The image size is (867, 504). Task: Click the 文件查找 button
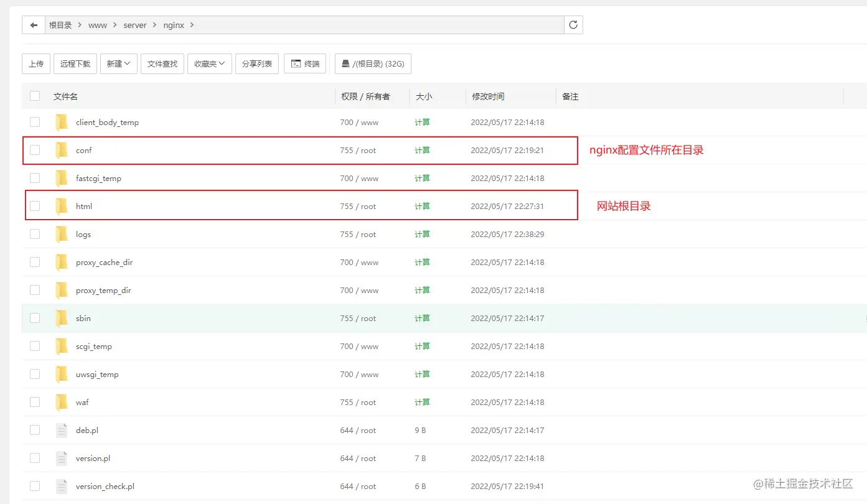click(x=162, y=63)
